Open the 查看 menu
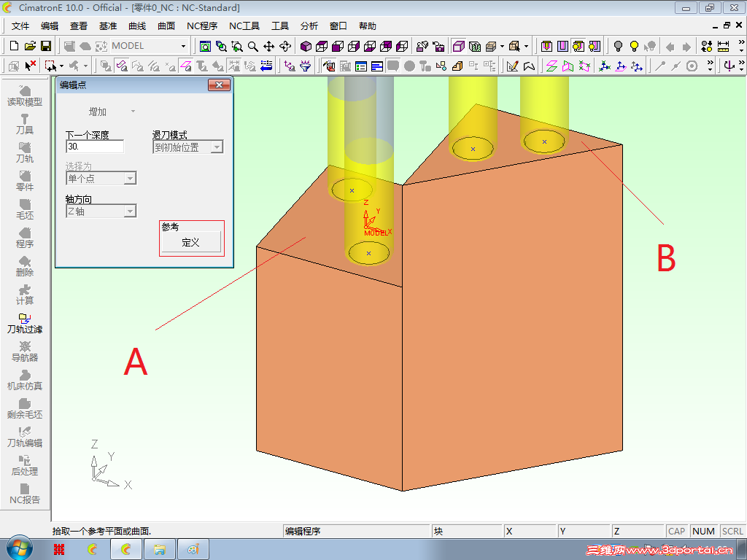The image size is (747, 560). click(x=79, y=26)
